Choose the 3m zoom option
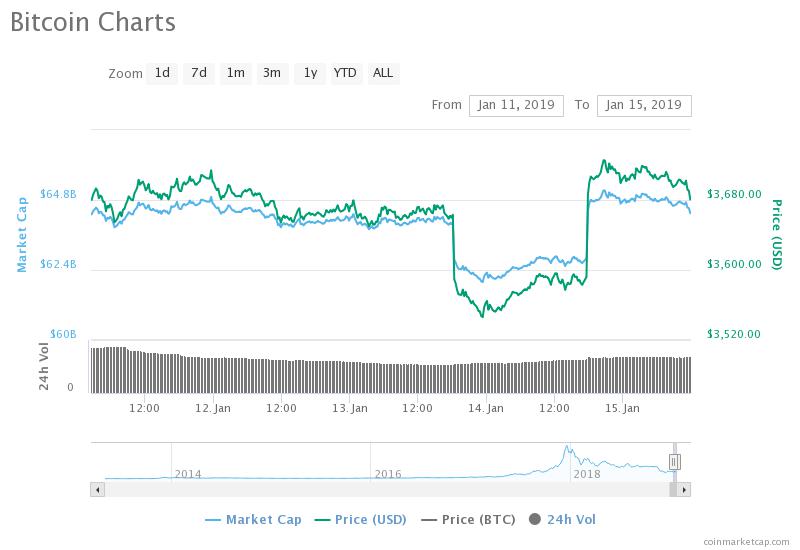800x550 pixels. [272, 73]
